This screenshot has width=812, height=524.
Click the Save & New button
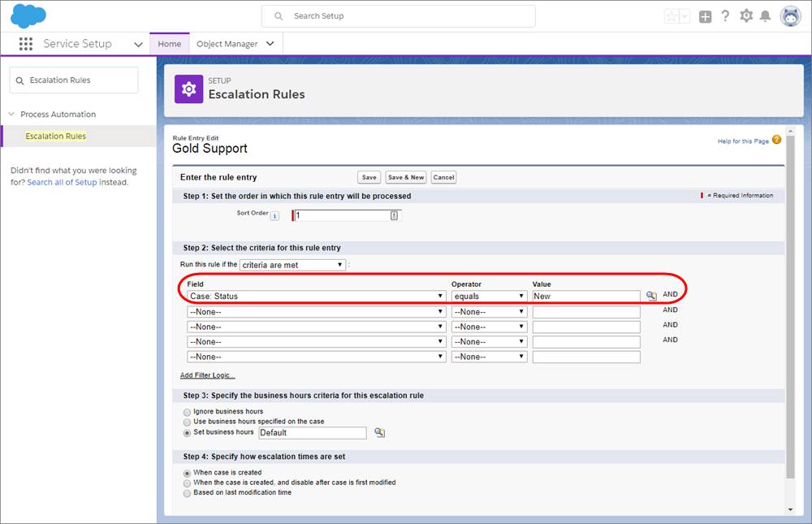(406, 177)
